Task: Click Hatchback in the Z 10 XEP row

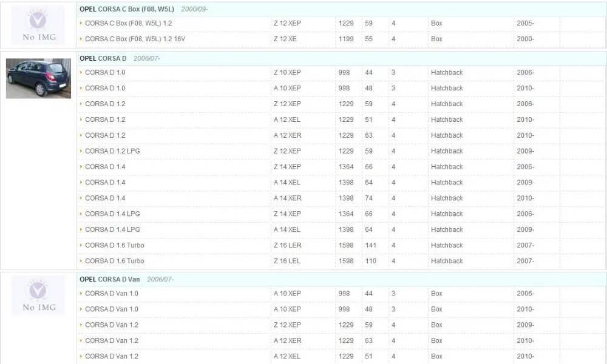Action: (447, 72)
